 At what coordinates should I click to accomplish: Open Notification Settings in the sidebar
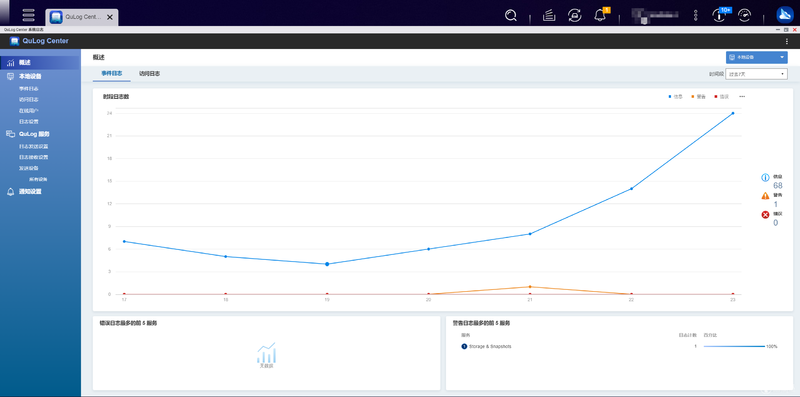[30, 192]
